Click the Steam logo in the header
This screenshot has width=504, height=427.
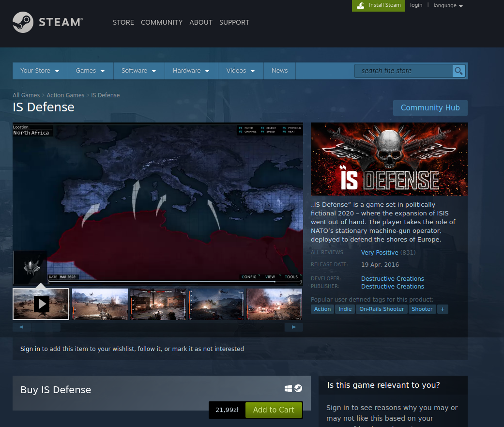47,22
